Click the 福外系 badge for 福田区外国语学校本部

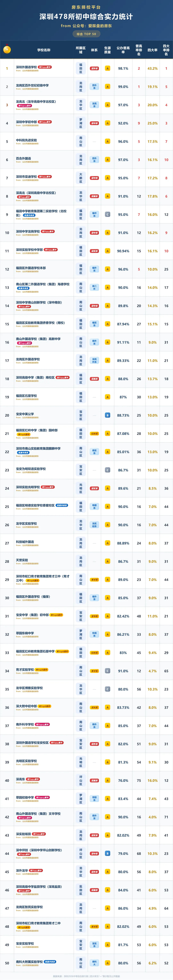pyautogui.click(x=95, y=269)
